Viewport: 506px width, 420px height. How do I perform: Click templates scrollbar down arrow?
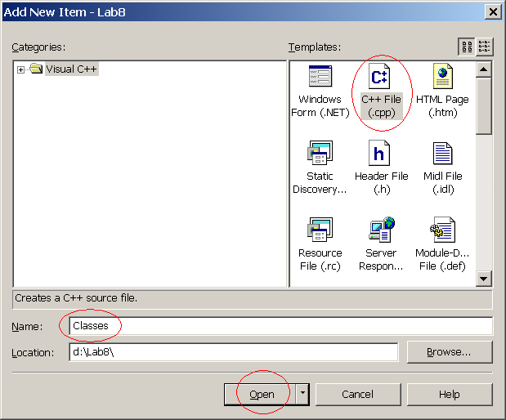pyautogui.click(x=483, y=279)
